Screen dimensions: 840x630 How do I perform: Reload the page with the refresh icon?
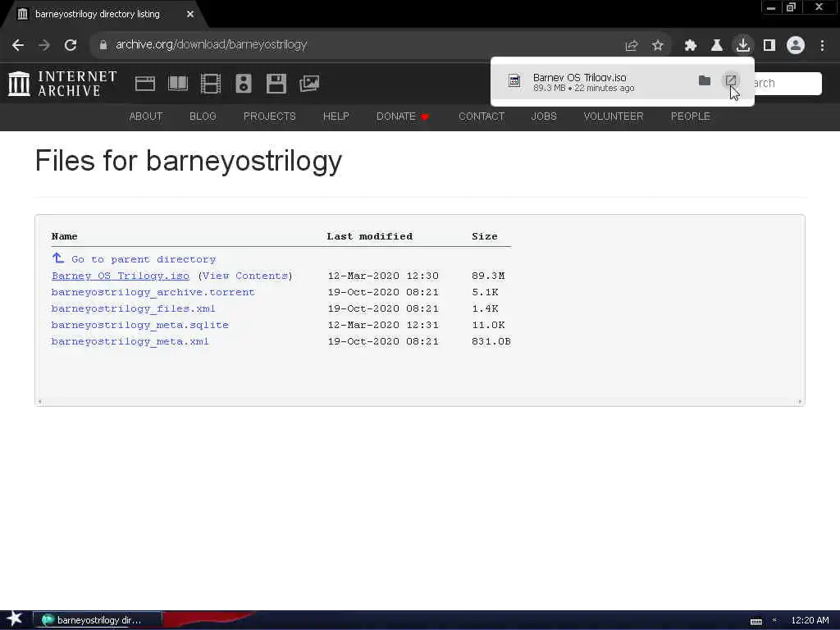71,45
